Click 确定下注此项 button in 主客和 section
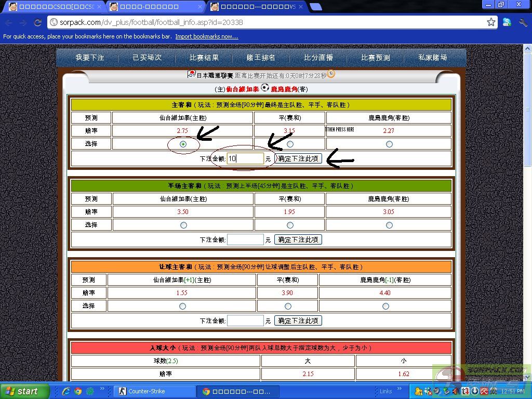This screenshot has width=532, height=399. (298, 158)
